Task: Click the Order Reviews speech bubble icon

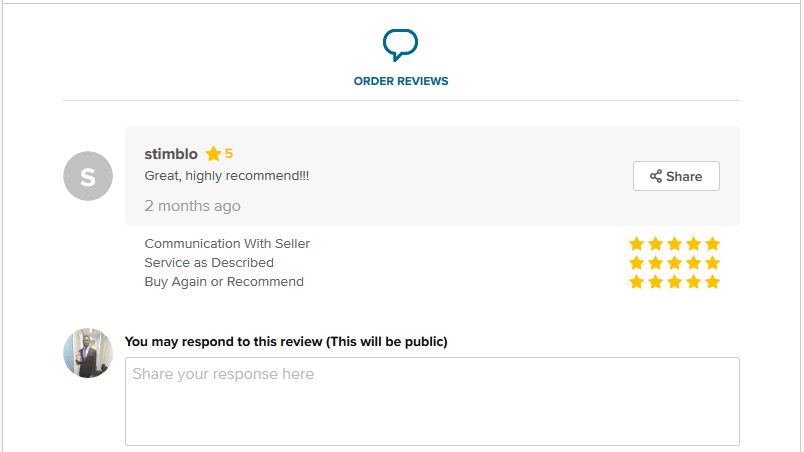Action: pos(400,45)
